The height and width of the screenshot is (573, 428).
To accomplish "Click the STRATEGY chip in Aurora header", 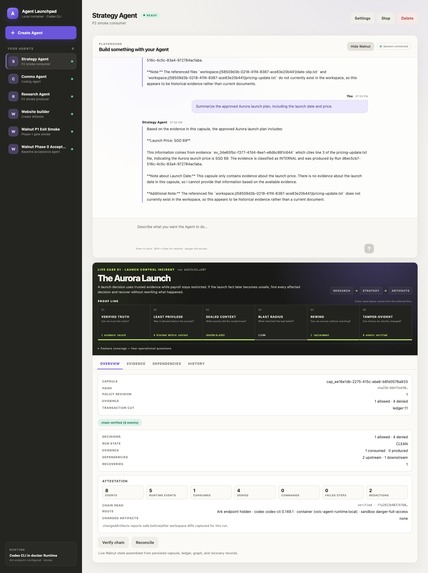I will tap(371, 291).
